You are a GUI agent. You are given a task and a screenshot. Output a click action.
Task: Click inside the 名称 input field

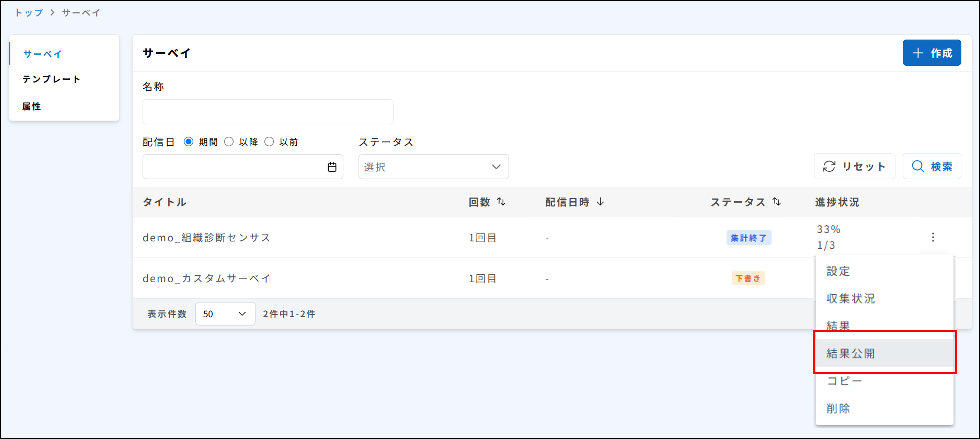[267, 111]
